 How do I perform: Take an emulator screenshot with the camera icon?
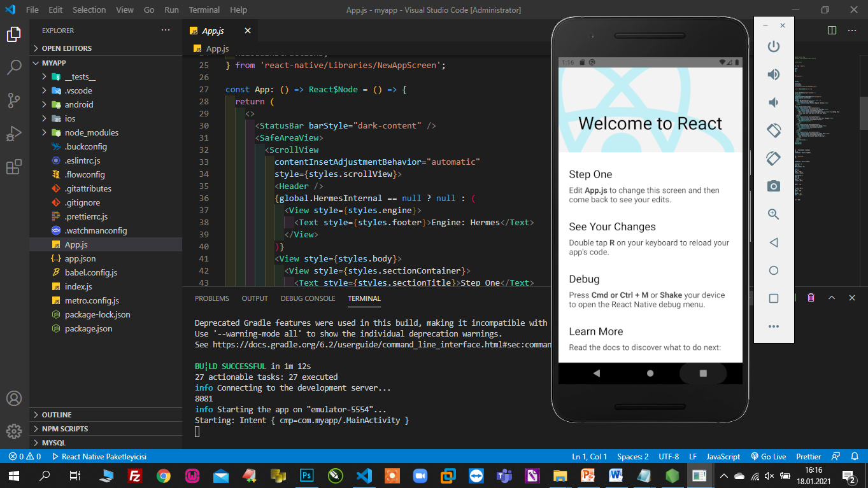[x=773, y=186]
